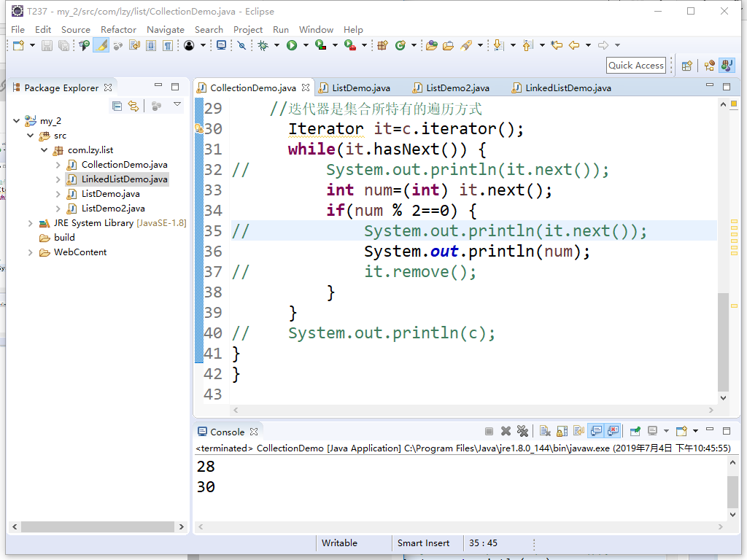
Task: Click New Java Class icon
Action: (x=400, y=45)
